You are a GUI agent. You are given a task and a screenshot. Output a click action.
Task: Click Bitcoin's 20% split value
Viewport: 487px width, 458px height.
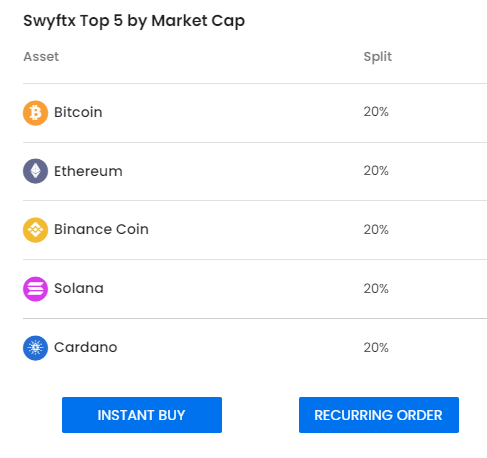click(x=376, y=112)
